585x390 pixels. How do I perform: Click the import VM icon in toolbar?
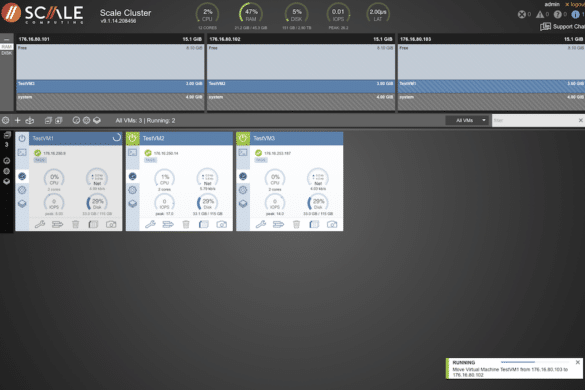29,120
